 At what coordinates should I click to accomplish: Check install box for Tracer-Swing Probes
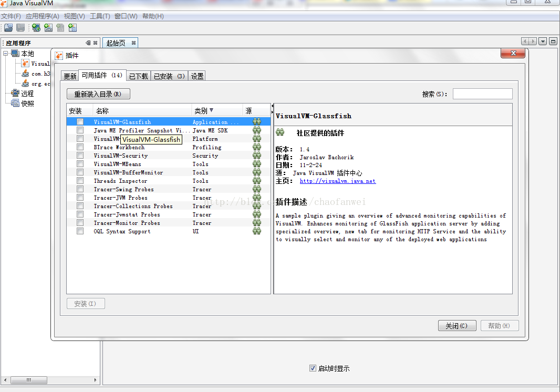pos(80,189)
